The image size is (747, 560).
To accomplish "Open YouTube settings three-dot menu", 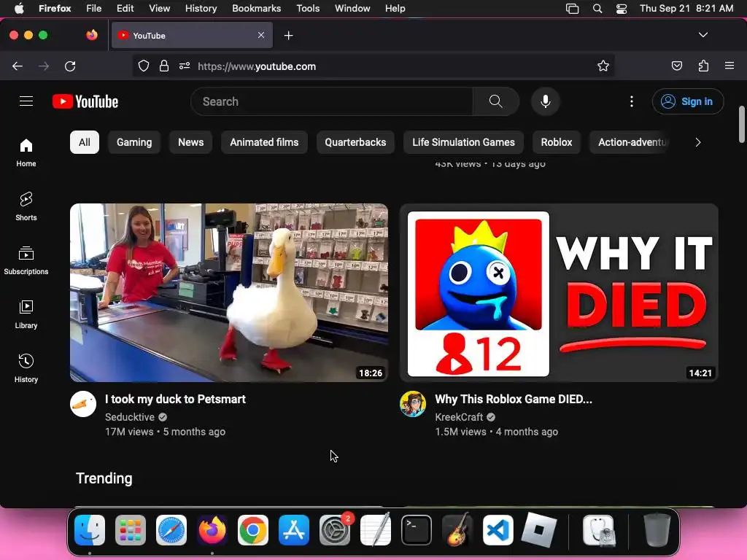I will (x=632, y=101).
